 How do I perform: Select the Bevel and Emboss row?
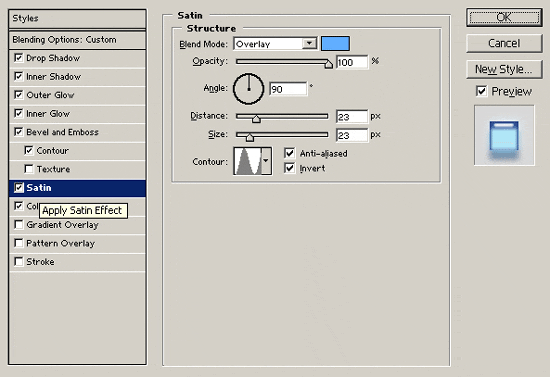click(x=77, y=132)
